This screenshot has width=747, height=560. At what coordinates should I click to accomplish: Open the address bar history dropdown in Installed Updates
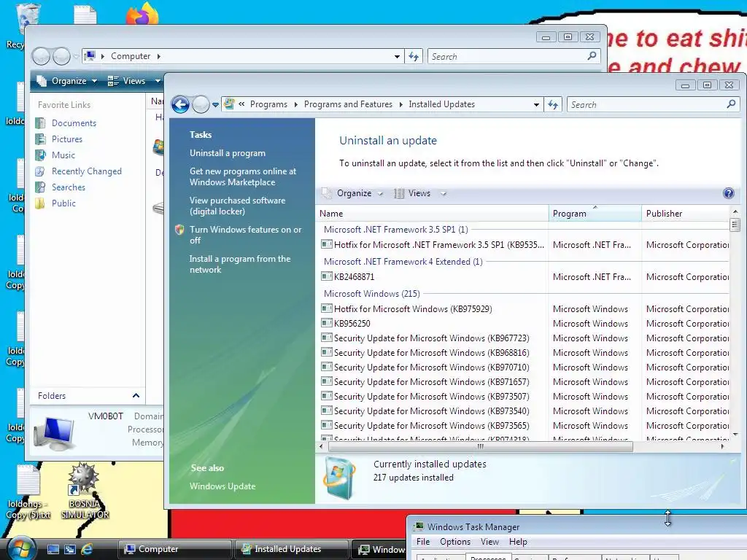coord(536,104)
